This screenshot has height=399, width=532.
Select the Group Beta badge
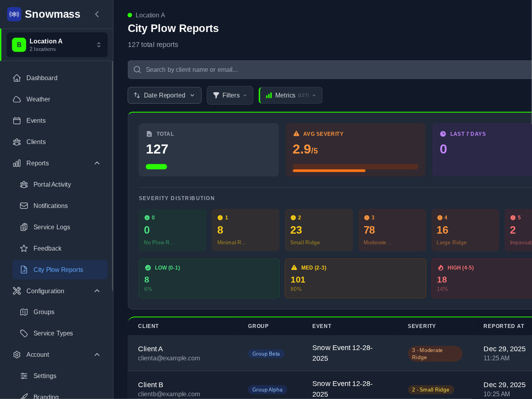point(266,354)
